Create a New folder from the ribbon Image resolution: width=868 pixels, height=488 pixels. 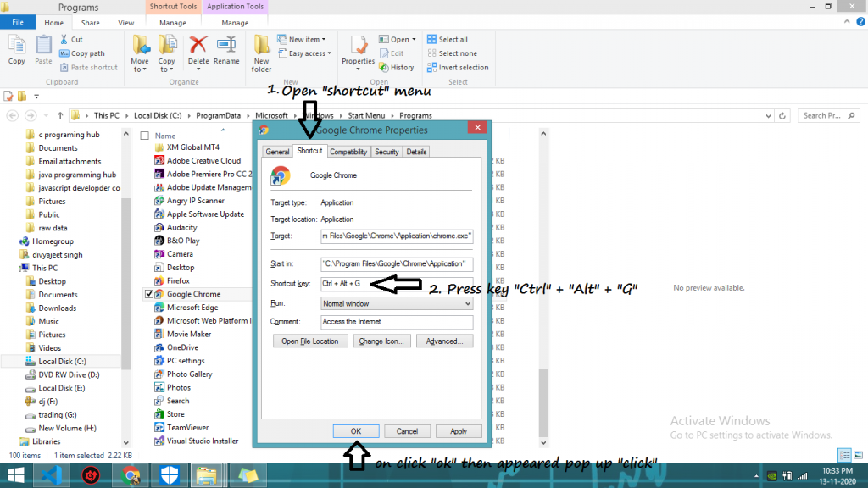(x=261, y=53)
